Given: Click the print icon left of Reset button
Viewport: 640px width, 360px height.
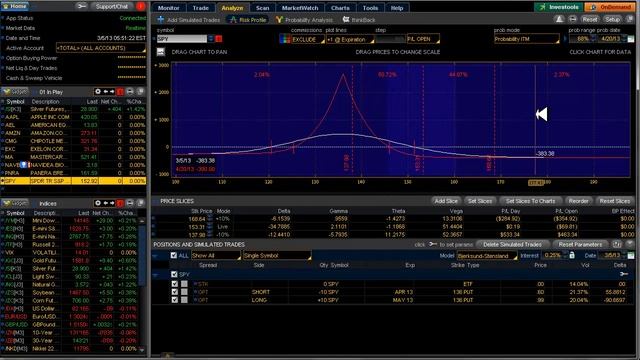Looking at the screenshot, I should point(573,19).
